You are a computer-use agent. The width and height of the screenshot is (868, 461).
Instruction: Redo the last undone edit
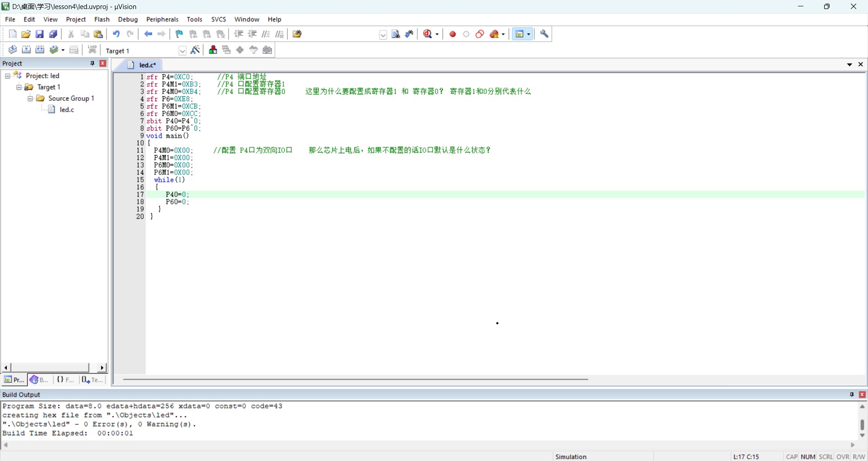point(130,34)
